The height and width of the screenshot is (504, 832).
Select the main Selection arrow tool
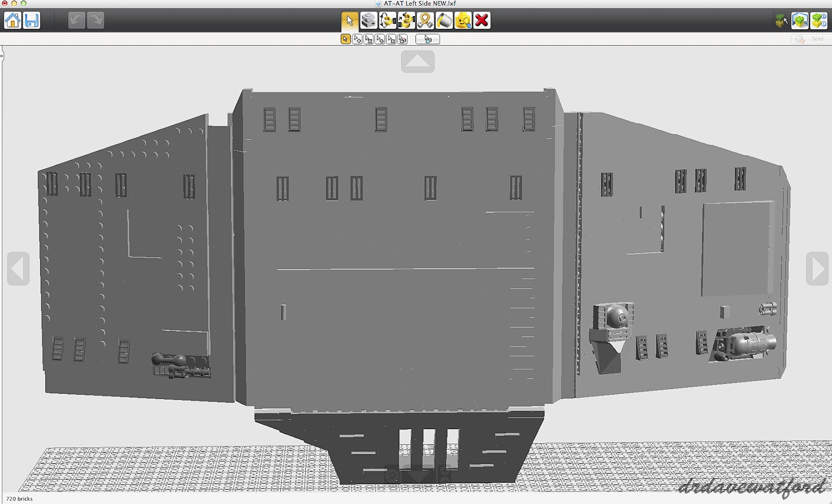tap(349, 21)
